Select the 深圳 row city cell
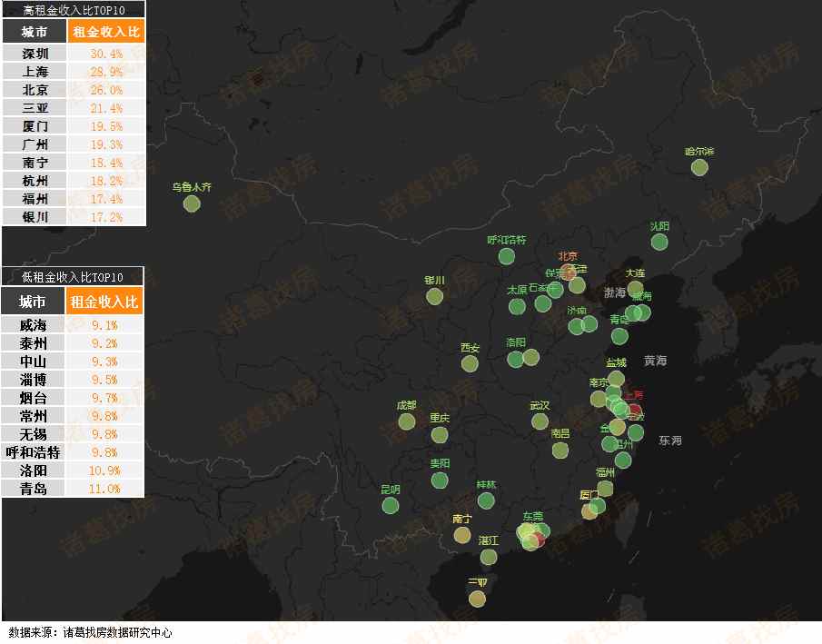 [35, 54]
